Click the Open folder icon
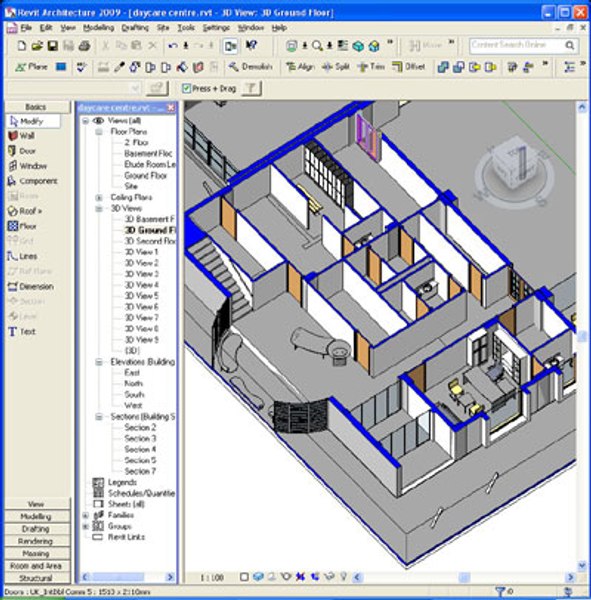Viewport: 591px width, 600px height. click(x=37, y=46)
